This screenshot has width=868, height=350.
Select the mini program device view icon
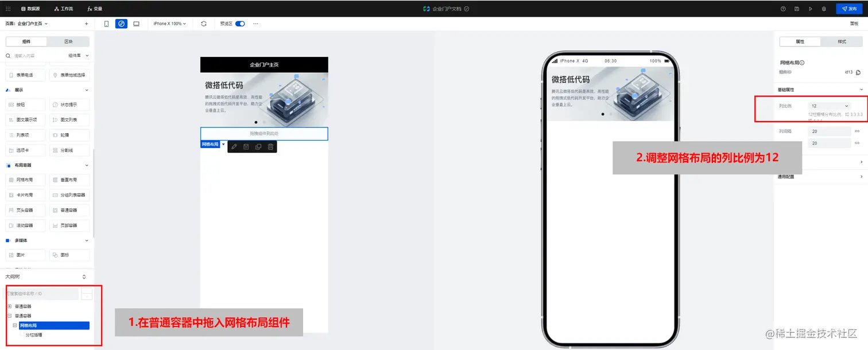[121, 24]
